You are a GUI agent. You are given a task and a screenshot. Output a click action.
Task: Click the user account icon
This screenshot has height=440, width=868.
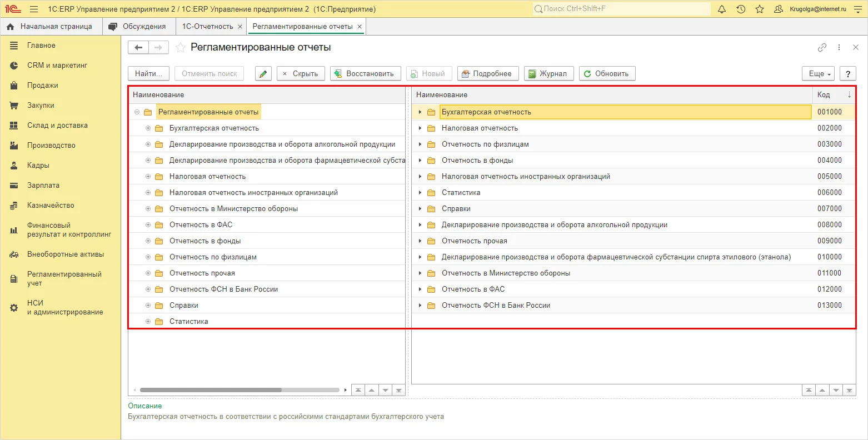click(x=779, y=9)
